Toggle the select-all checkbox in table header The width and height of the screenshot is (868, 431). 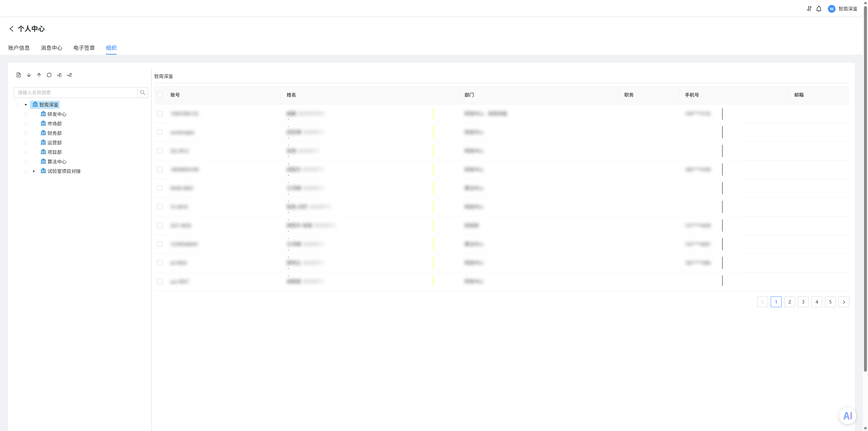pyautogui.click(x=160, y=95)
